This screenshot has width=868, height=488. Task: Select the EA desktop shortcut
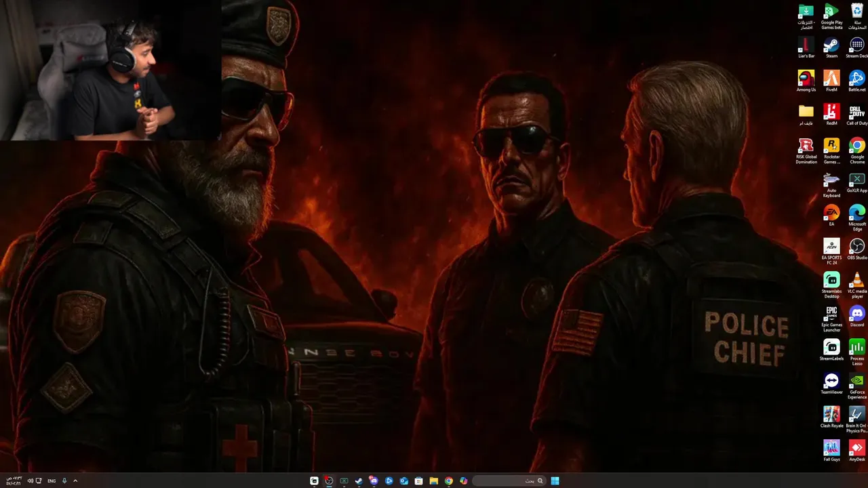point(831,216)
